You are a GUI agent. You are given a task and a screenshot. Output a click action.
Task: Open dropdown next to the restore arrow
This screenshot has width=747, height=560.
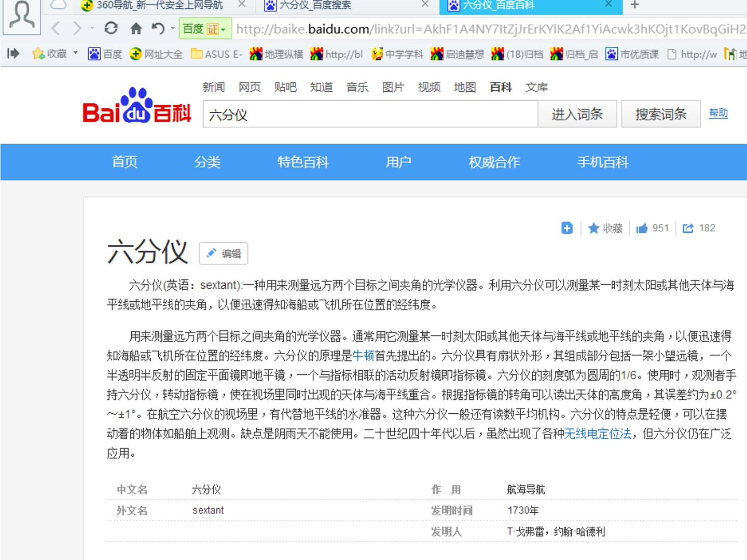click(x=173, y=29)
